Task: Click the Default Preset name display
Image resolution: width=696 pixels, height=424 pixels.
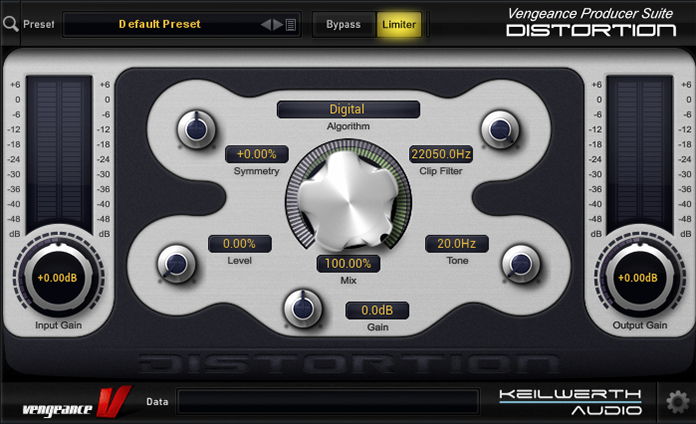Action: (x=160, y=24)
